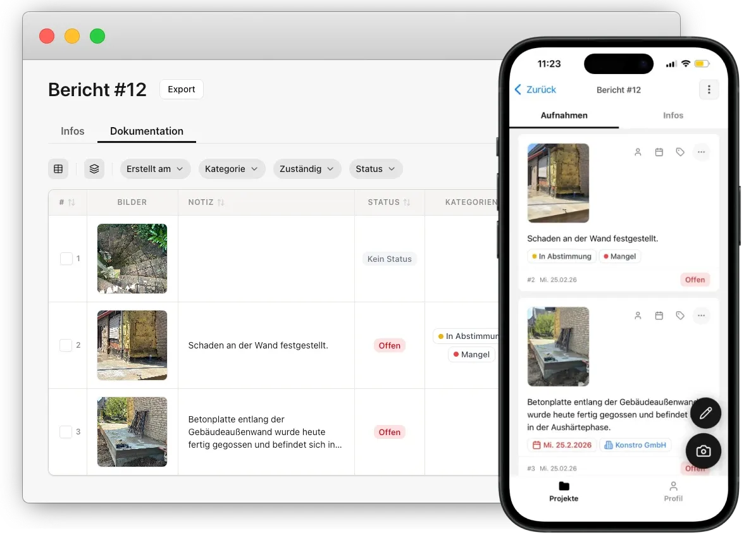Expand the Erstellt am filter
Image resolution: width=756 pixels, height=535 pixels.
pyautogui.click(x=155, y=169)
